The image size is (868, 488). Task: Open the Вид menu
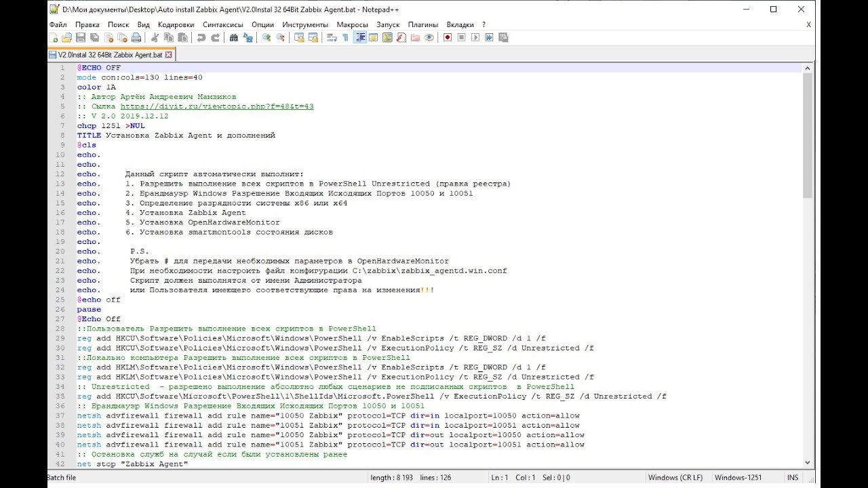(144, 24)
